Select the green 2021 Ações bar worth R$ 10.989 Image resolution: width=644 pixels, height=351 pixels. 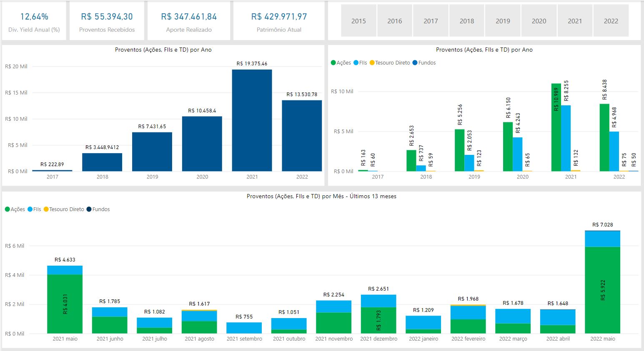[556, 127]
